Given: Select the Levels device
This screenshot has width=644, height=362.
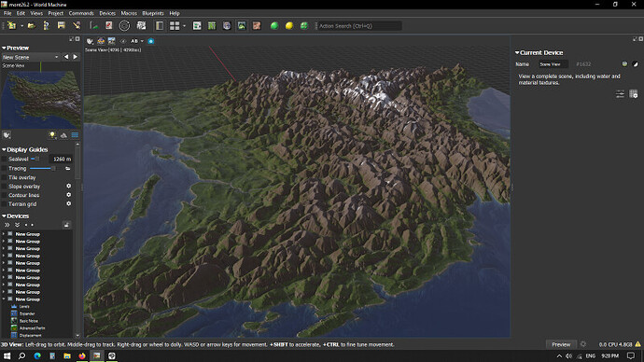Looking at the screenshot, I should [24, 307].
